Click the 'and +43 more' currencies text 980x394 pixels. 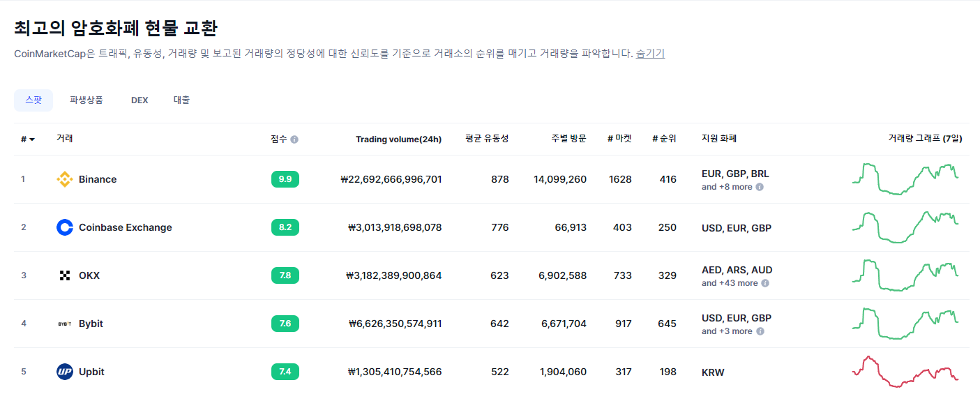coord(730,283)
